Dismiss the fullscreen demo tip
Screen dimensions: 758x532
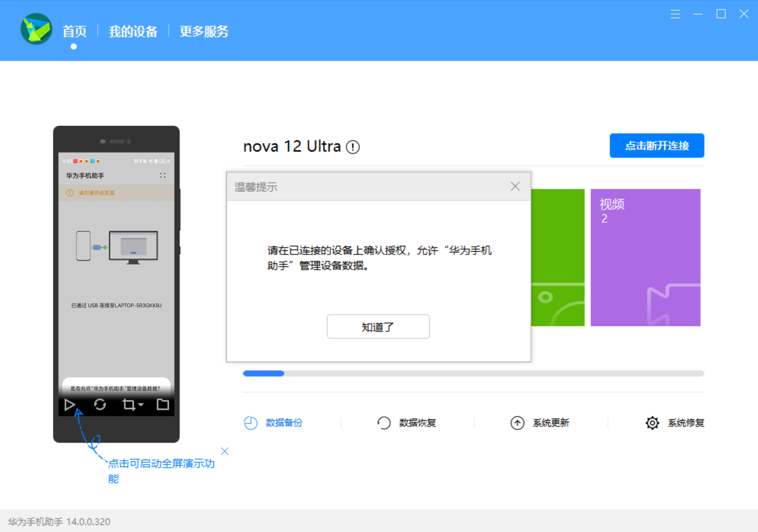tap(225, 451)
